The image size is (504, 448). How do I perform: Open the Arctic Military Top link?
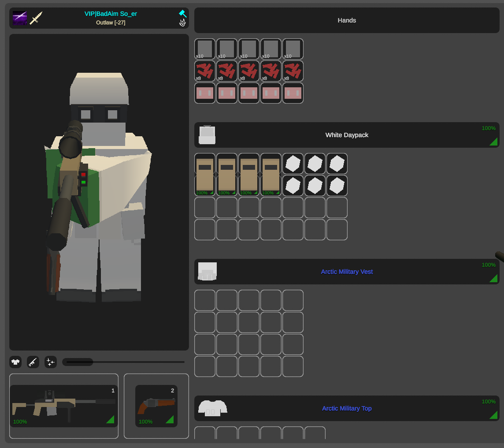pyautogui.click(x=347, y=408)
